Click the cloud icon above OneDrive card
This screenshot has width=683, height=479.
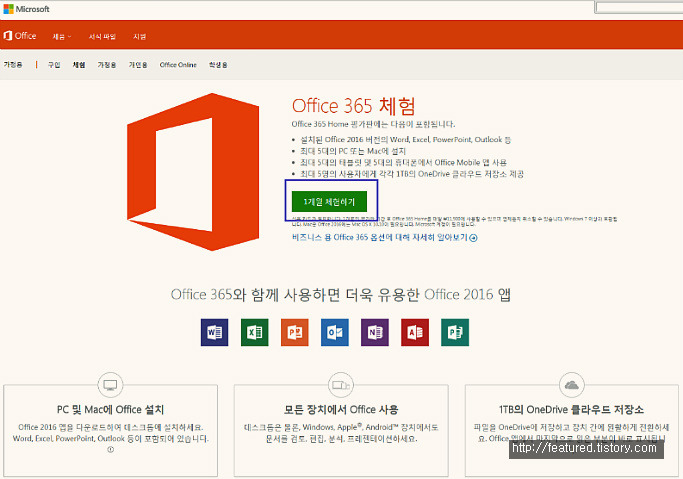(571, 385)
